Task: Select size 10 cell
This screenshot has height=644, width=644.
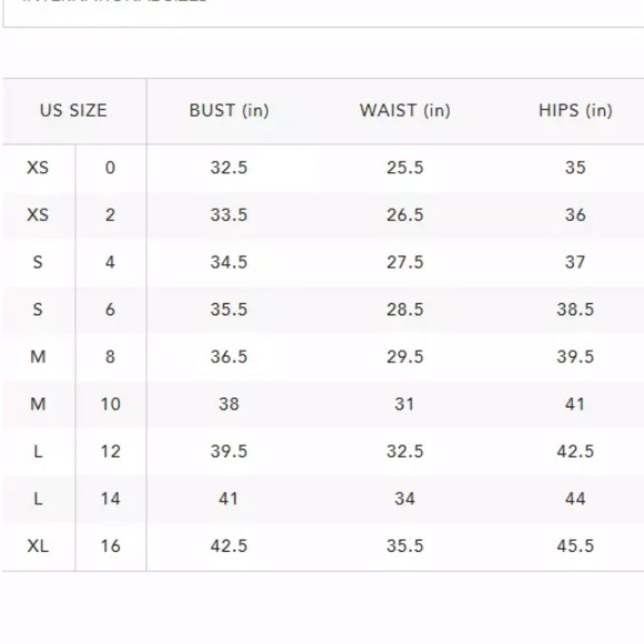Action: pyautogui.click(x=110, y=404)
